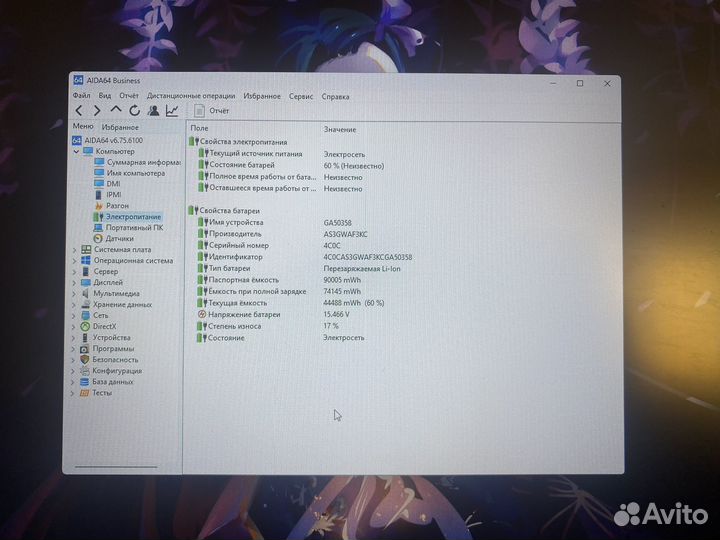Select the Имя устройства row
Image resolution: width=720 pixels, height=540 pixels.
[x=274, y=223]
